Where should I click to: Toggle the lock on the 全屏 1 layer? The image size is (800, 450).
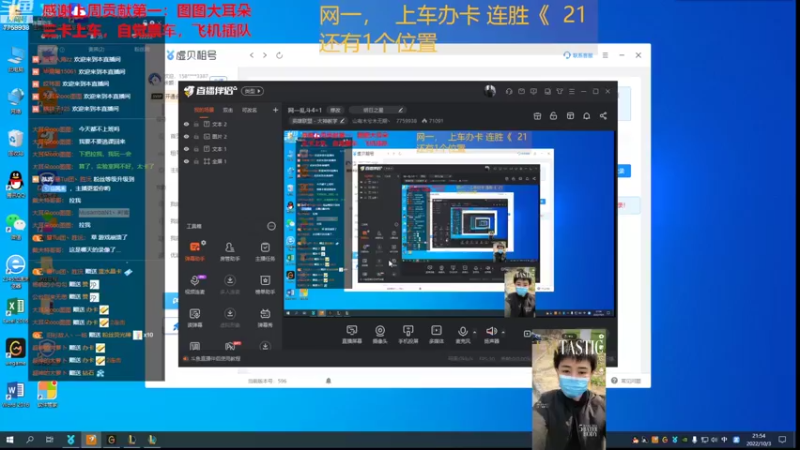pos(196,161)
